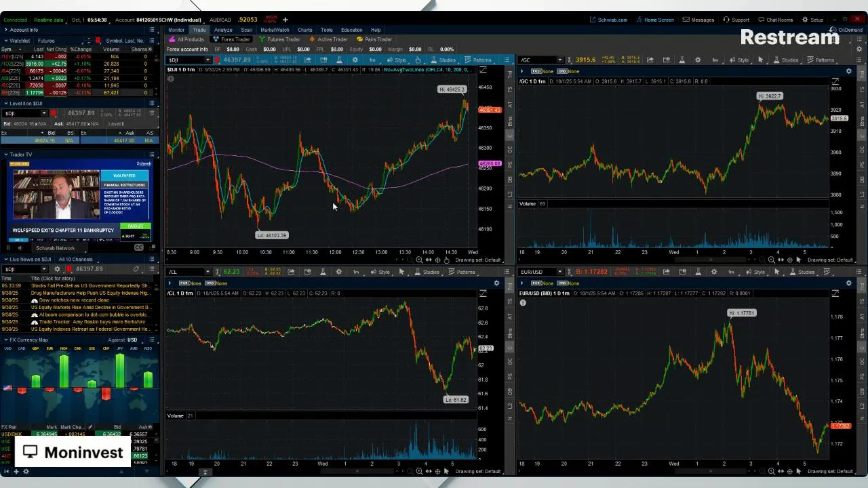Switch to the Analyze tab
Image resolution: width=868 pixels, height=488 pixels.
(x=223, y=30)
